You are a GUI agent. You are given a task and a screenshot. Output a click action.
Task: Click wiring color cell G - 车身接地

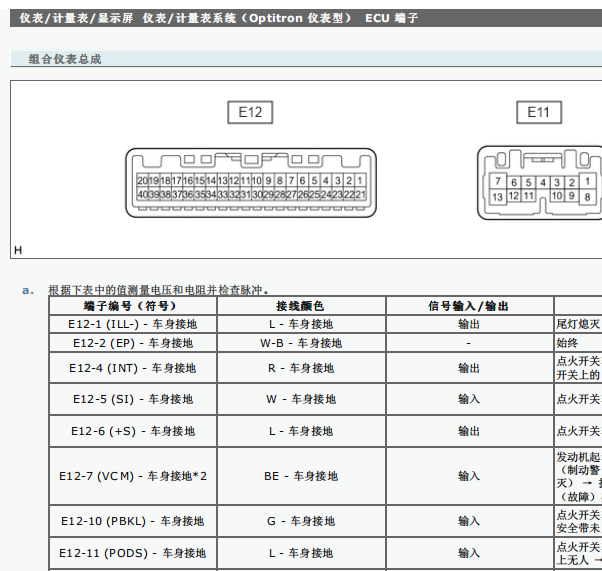pyautogui.click(x=301, y=521)
